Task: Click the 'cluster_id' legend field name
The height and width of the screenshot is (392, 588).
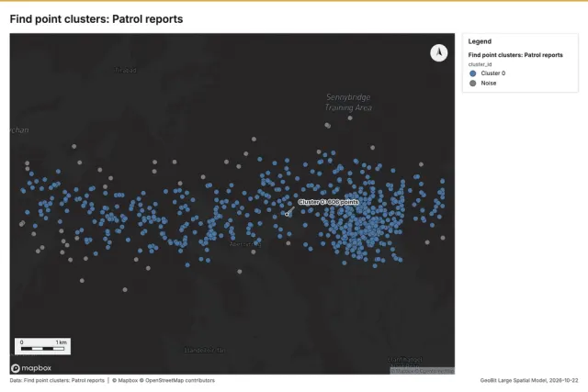Action: click(480, 64)
